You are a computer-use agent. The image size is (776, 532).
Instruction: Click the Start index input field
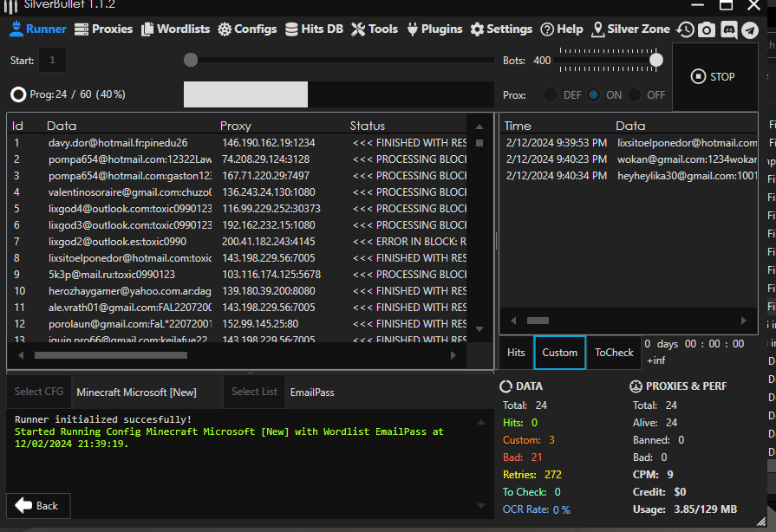tap(52, 61)
